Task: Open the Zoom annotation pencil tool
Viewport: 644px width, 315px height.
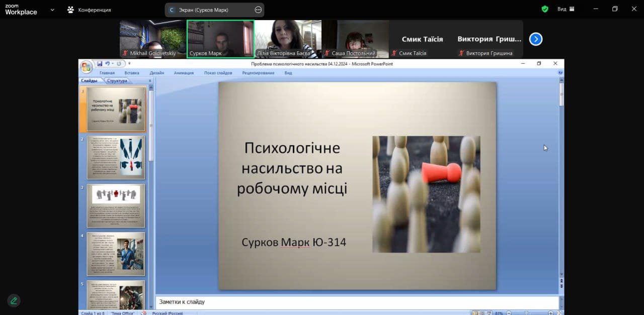Action: (14, 300)
